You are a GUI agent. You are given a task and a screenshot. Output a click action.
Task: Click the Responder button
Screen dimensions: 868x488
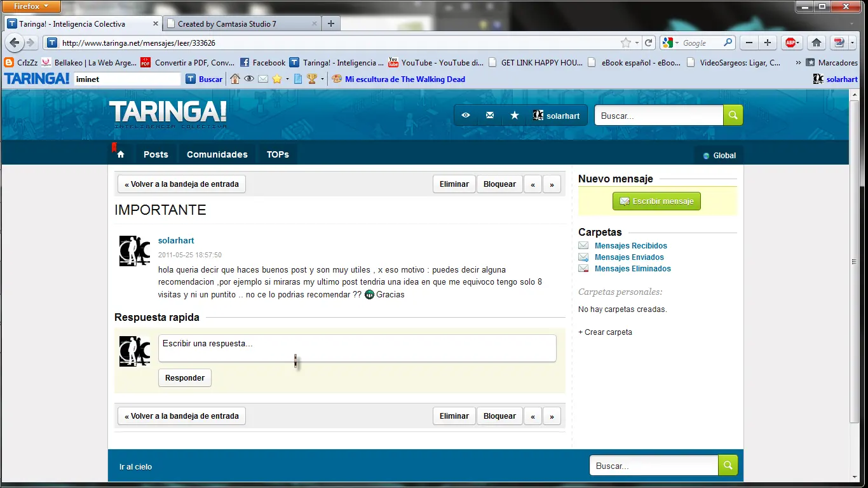coord(185,377)
